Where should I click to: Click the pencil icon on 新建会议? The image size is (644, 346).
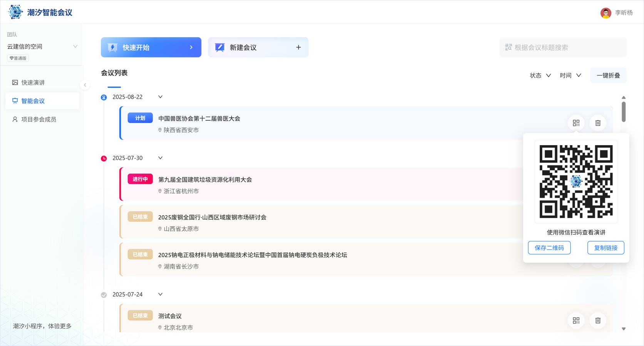pyautogui.click(x=220, y=47)
